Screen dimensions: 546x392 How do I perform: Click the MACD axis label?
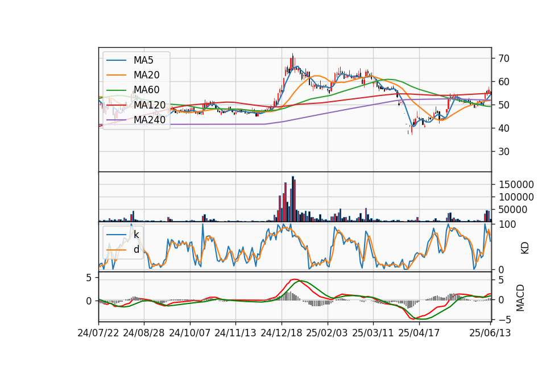pos(520,298)
